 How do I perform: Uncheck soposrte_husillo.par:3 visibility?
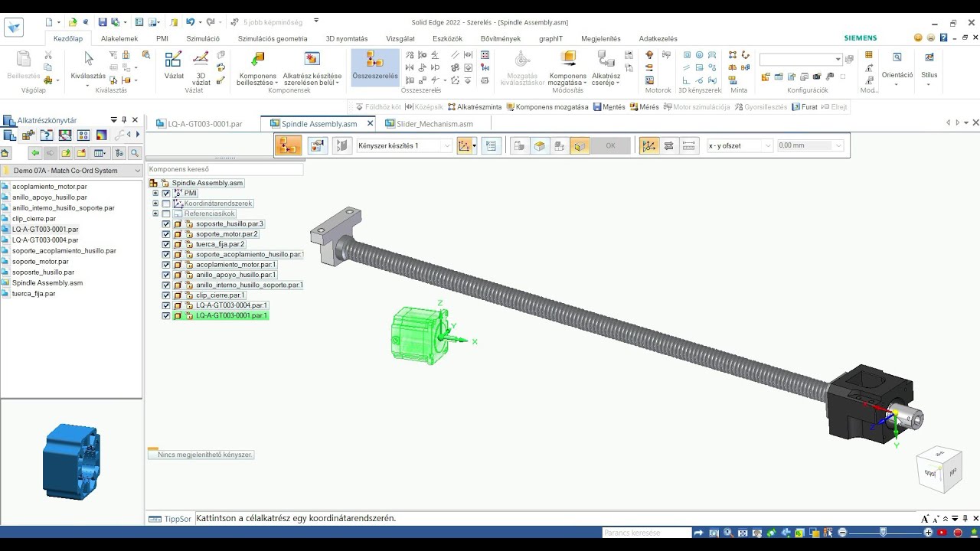point(166,224)
